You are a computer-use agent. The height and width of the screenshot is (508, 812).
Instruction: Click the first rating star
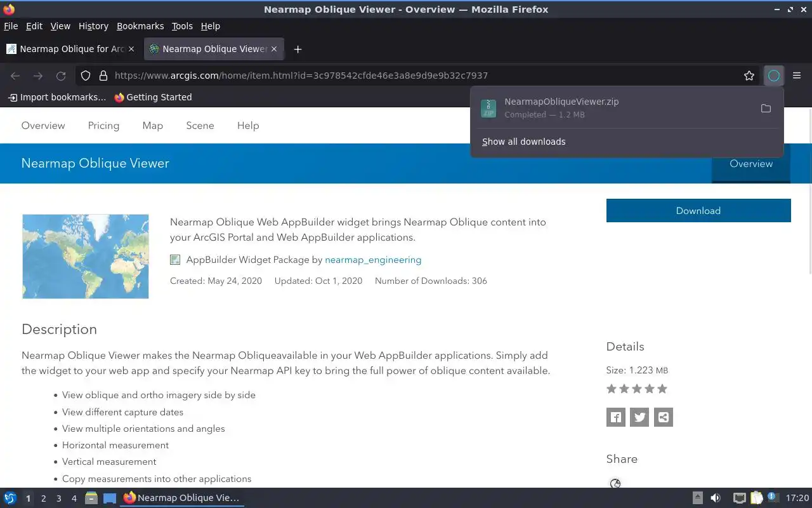point(612,389)
